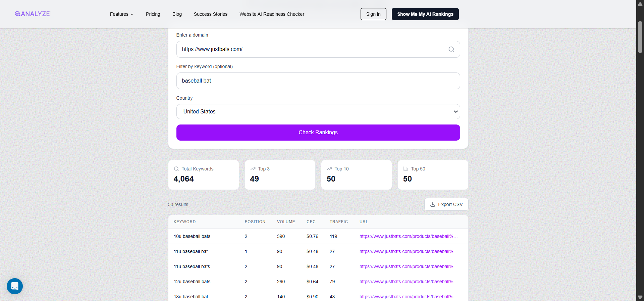The height and width of the screenshot is (301, 644).
Task: Click the '49' Top 3 value
Action: pos(254,179)
